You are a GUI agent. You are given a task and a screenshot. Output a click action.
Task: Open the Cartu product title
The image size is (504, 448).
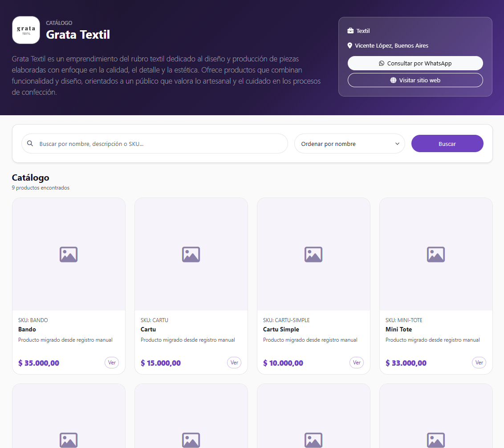148,329
